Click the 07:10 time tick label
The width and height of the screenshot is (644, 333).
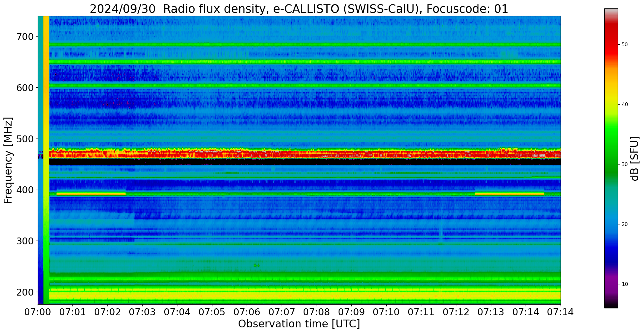pyautogui.click(x=386, y=312)
